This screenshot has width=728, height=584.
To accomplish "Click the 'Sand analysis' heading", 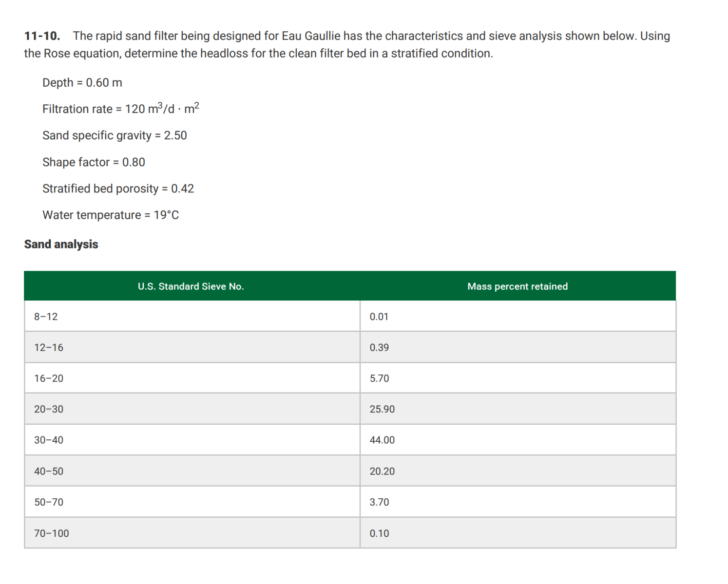I will pos(61,244).
